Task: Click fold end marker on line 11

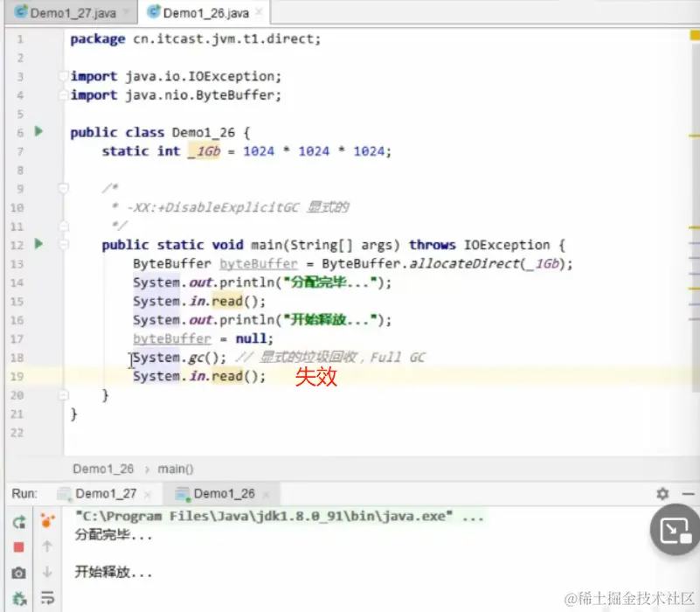Action: coord(64,226)
